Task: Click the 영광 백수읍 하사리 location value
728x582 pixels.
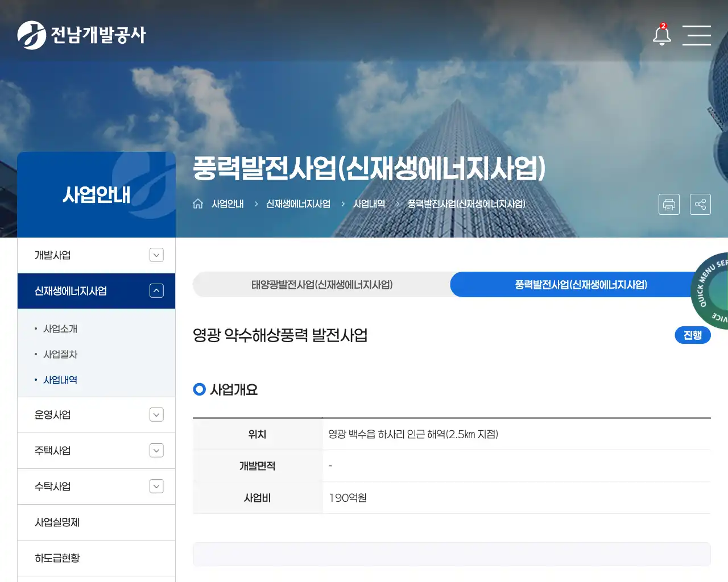Action: point(413,434)
